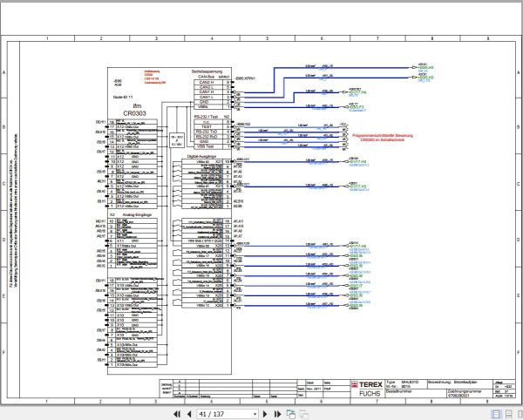Click the 'VBB Test' terminal row
Viewport: 523px width, 420px height.
coord(212,146)
